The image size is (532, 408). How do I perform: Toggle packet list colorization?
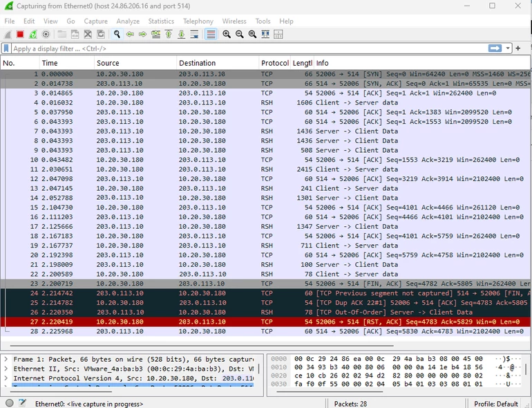[x=211, y=35]
